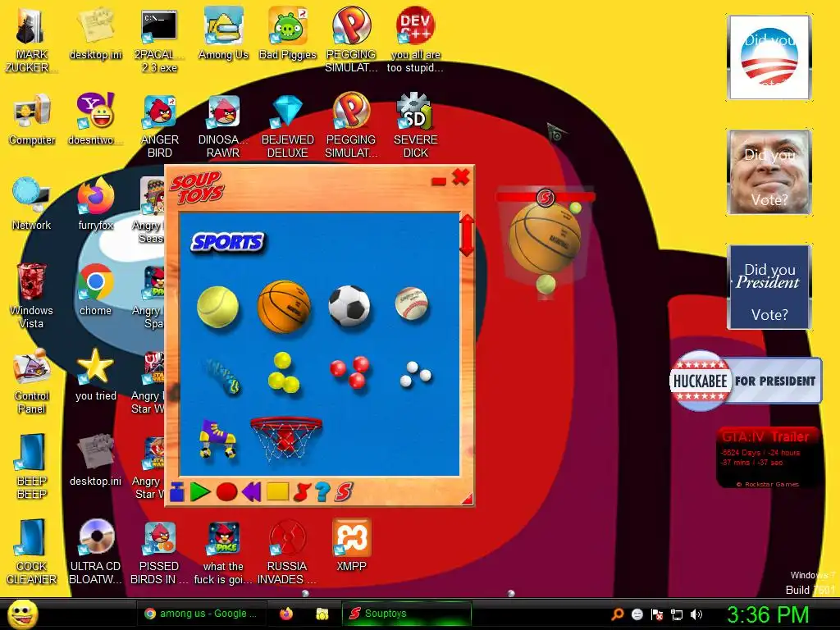The image size is (840, 630).
Task: Select the yellow balls cluster toy
Action: (x=283, y=372)
